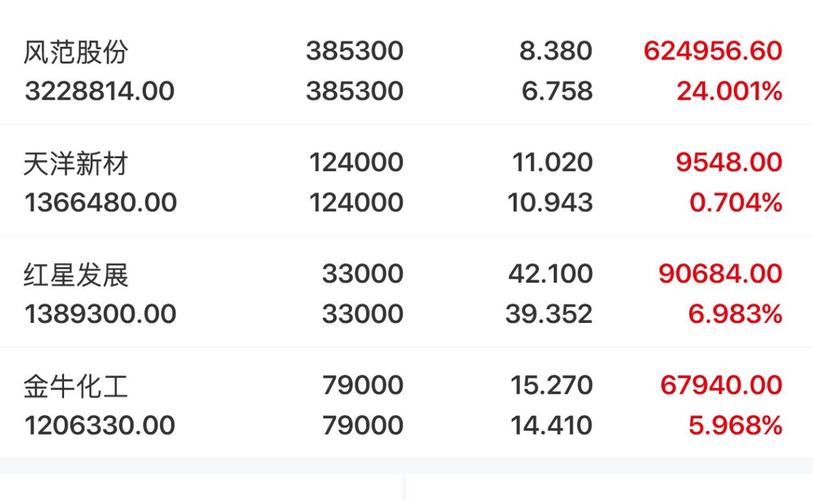Select profit amount 90684.00
Screen dimensions: 813x500
point(720,274)
